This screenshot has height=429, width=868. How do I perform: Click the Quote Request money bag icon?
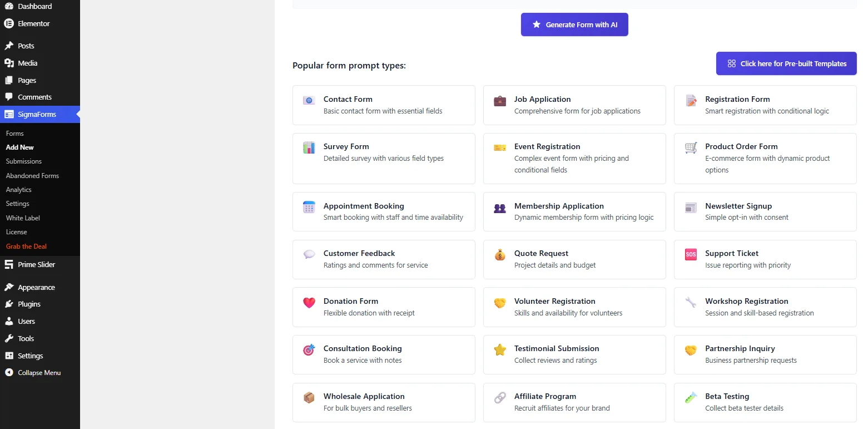(x=500, y=255)
